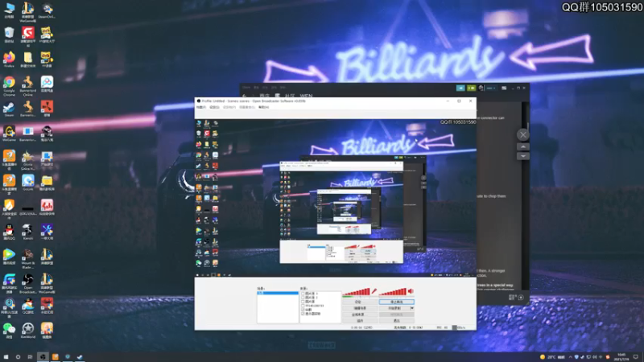Click the Global Sources button in OBS

coord(359,315)
